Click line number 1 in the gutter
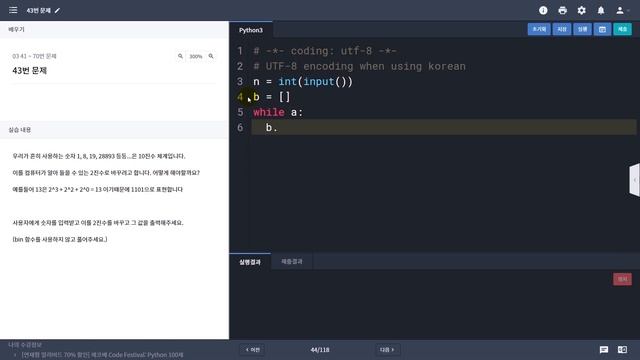Screen dimensions: 640x360 (x=240, y=51)
